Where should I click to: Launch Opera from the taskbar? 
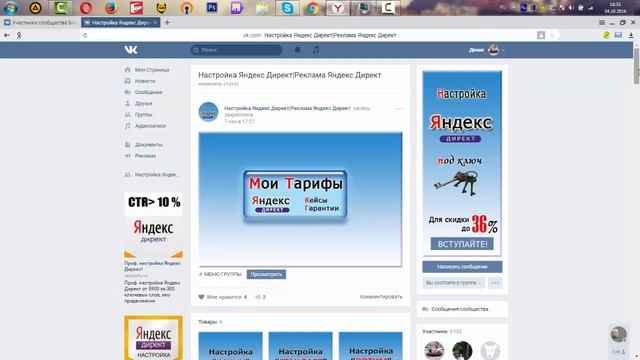86,8
